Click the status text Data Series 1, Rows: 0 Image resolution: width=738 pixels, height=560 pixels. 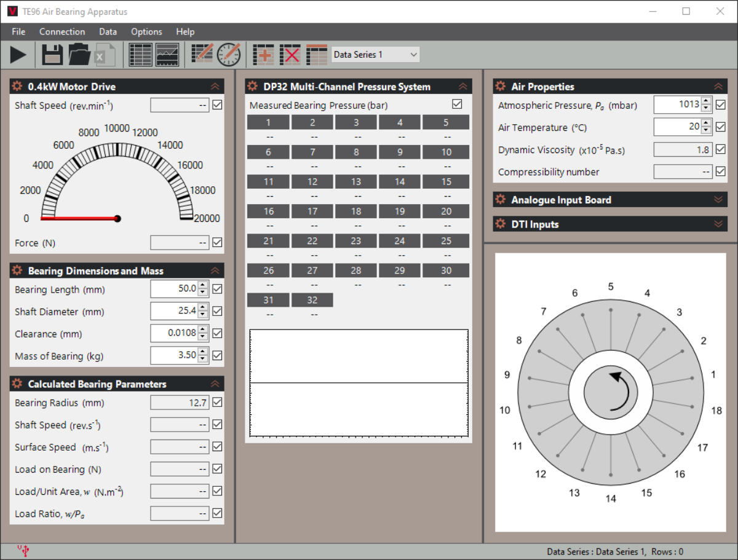point(615,551)
